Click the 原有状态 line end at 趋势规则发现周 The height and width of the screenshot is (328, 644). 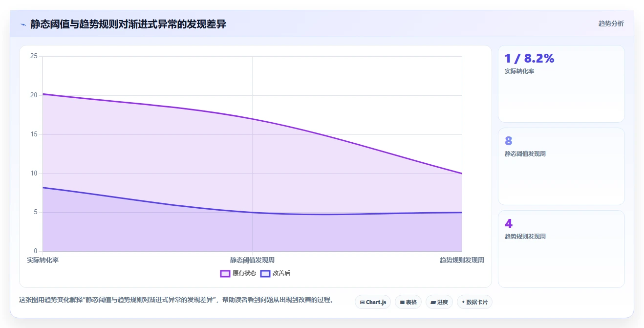[x=462, y=173]
